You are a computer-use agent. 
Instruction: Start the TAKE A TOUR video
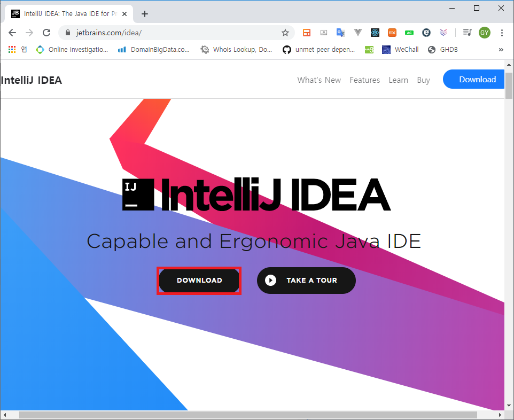tap(306, 281)
